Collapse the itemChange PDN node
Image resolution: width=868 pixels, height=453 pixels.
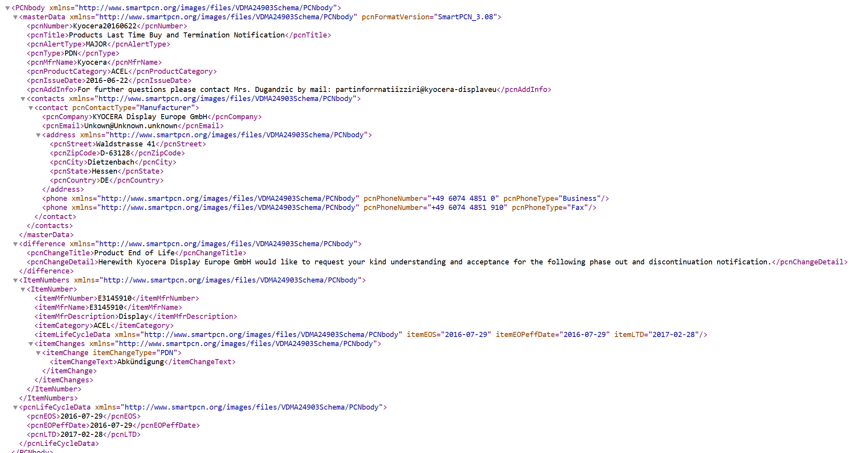tap(38, 353)
